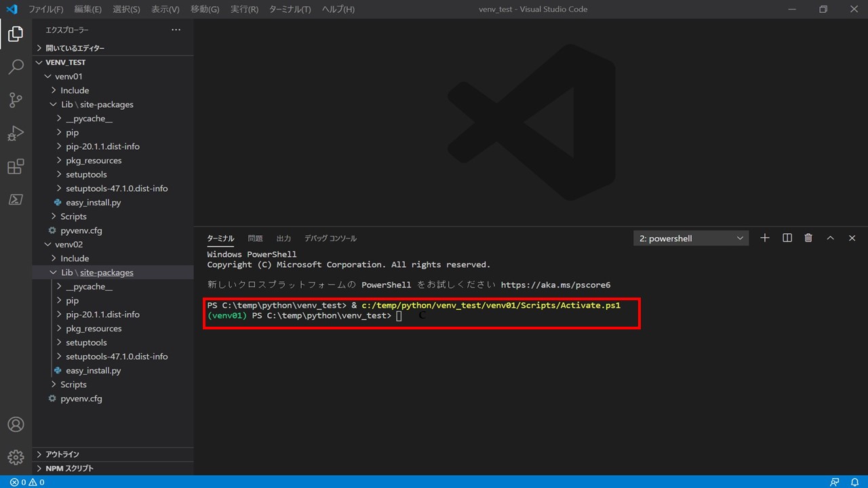
Task: Open the ターミナル(T) menu
Action: [290, 9]
